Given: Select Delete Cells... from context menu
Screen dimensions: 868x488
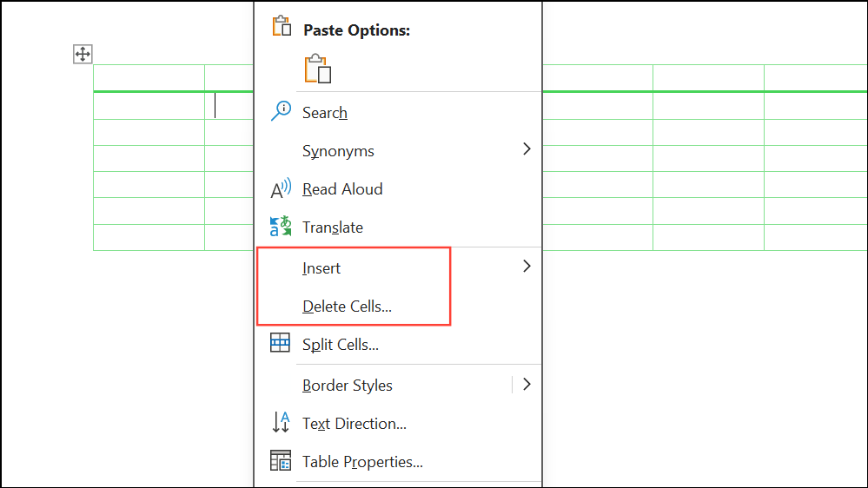Looking at the screenshot, I should (347, 306).
